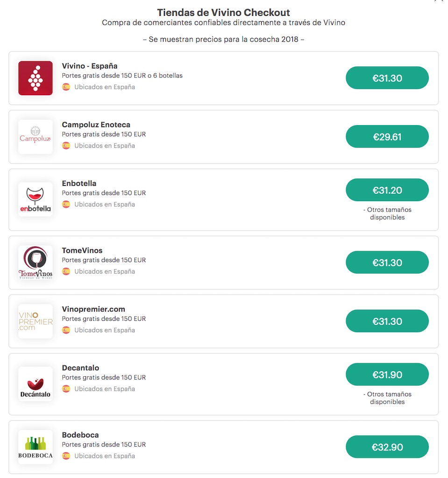Click the Bodeboca bottles logo
The width and height of the screenshot is (448, 478).
[36, 447]
